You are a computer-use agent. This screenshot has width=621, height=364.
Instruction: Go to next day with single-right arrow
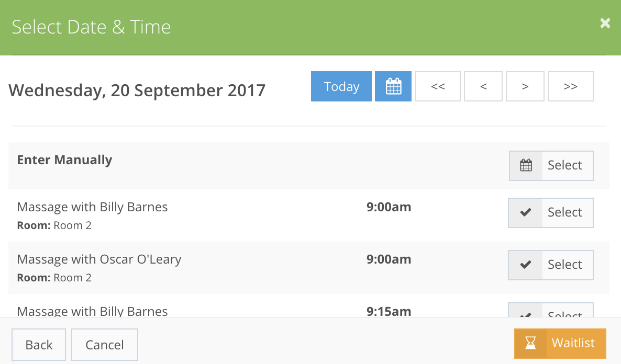click(x=525, y=86)
